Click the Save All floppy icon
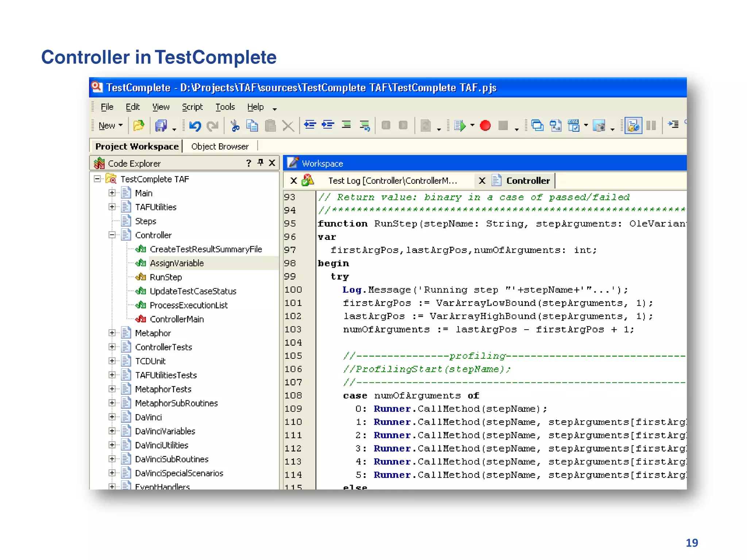The height and width of the screenshot is (560, 747). (x=161, y=126)
